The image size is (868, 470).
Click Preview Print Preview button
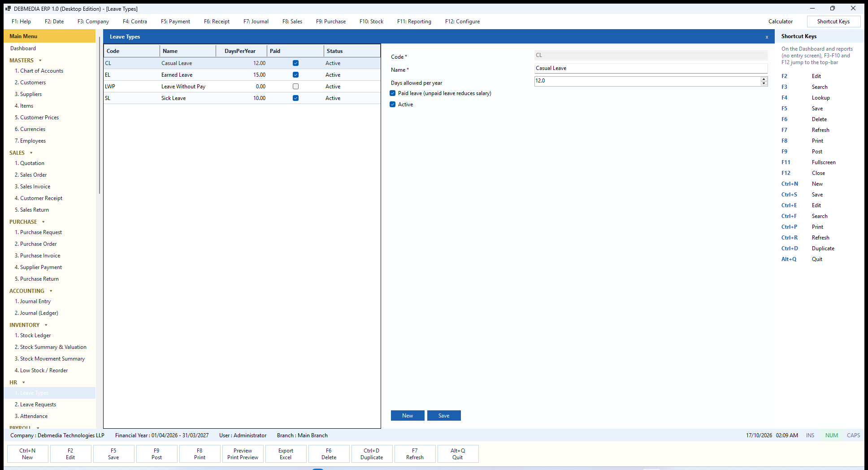(243, 454)
